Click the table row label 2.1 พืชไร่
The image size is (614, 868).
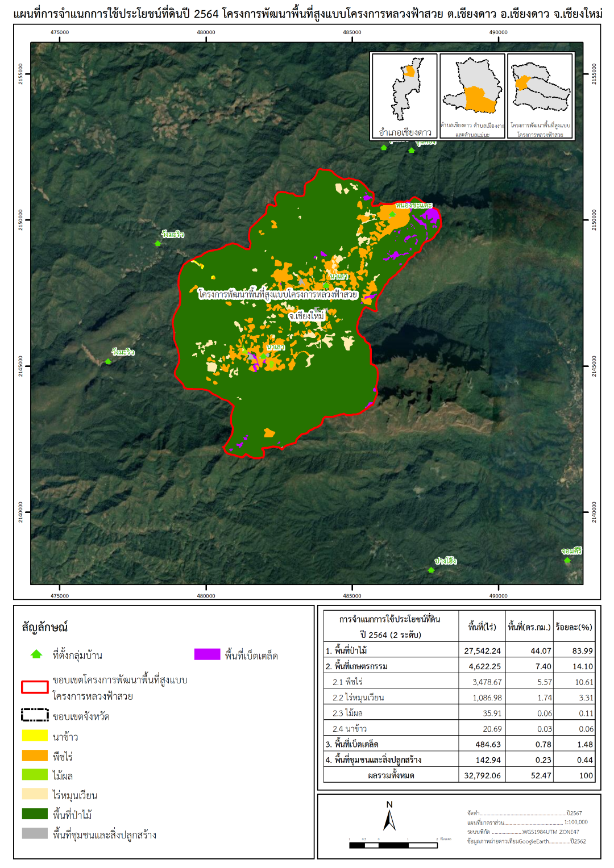(347, 682)
